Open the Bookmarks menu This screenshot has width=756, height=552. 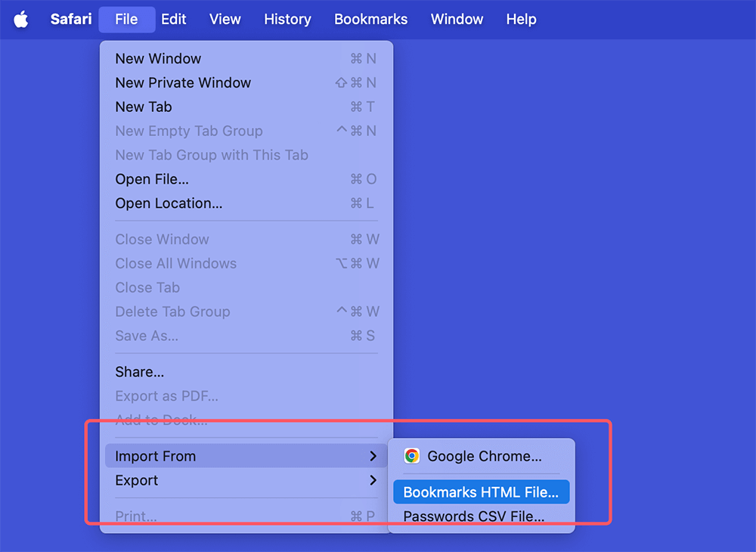pos(370,19)
